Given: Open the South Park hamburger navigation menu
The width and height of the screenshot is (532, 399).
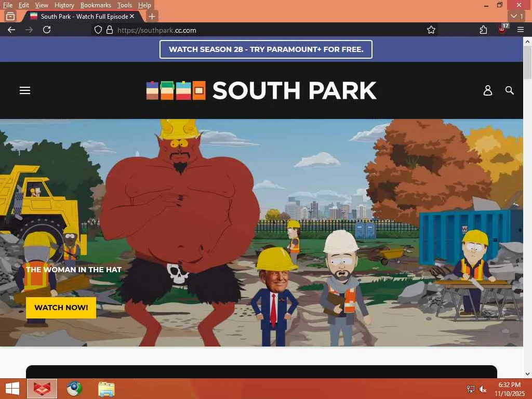Looking at the screenshot, I should coord(25,90).
